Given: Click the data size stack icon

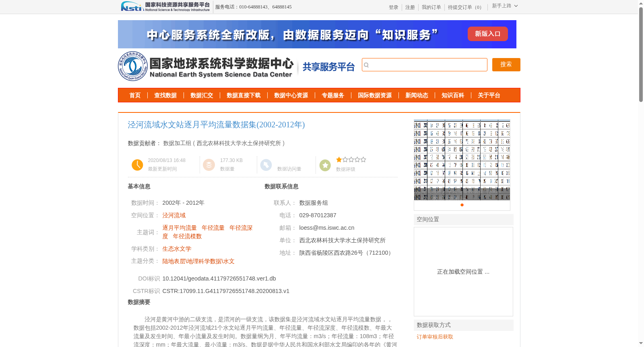Looking at the screenshot, I should (209, 165).
